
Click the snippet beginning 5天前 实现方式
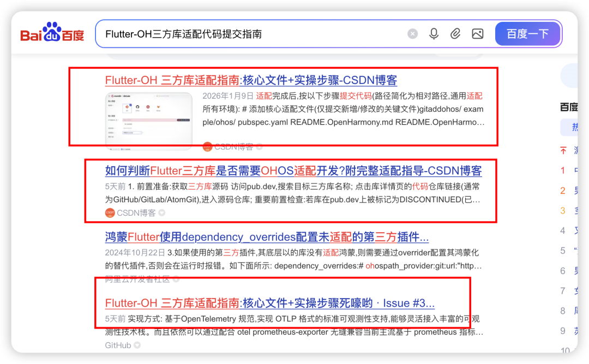pos(294,325)
